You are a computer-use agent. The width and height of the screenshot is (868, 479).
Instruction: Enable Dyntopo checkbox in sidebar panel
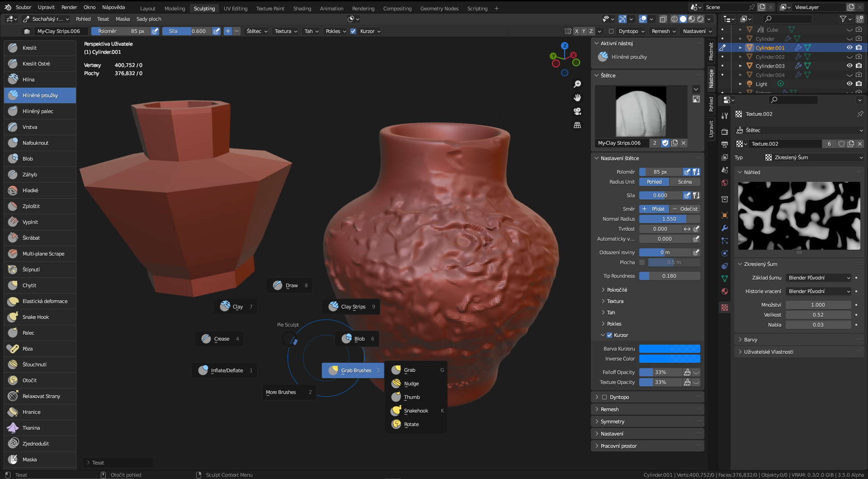(x=604, y=397)
